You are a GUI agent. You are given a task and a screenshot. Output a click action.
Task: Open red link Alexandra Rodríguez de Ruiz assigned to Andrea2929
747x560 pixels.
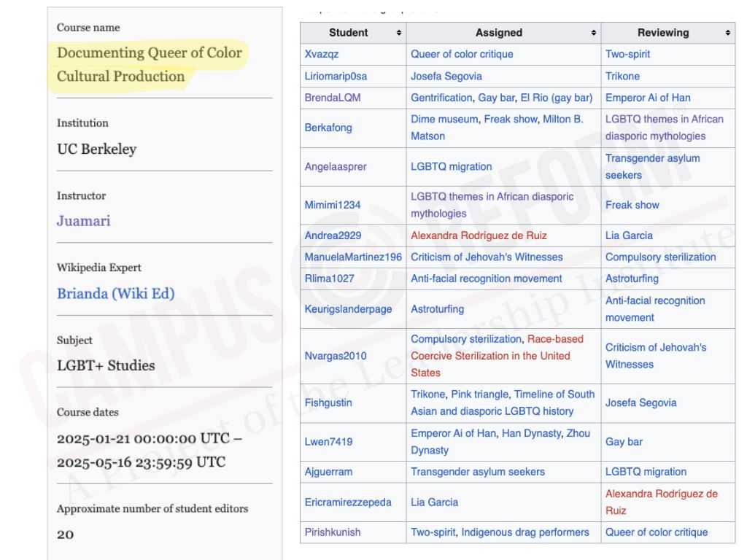point(479,236)
